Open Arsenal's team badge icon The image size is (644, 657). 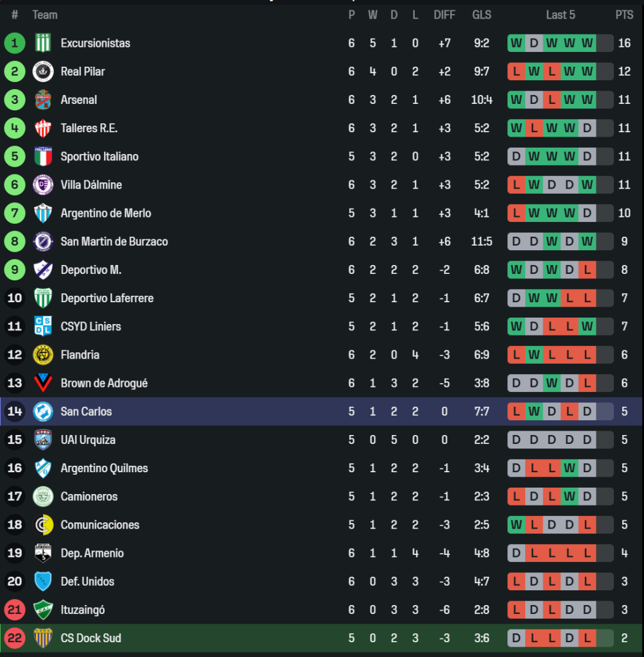[43, 99]
